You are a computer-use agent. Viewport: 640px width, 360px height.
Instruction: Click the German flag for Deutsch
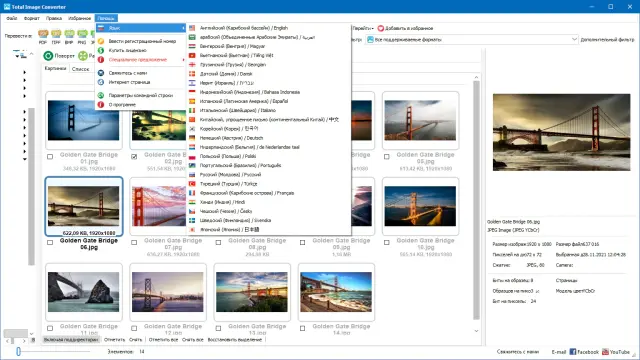tap(192, 138)
